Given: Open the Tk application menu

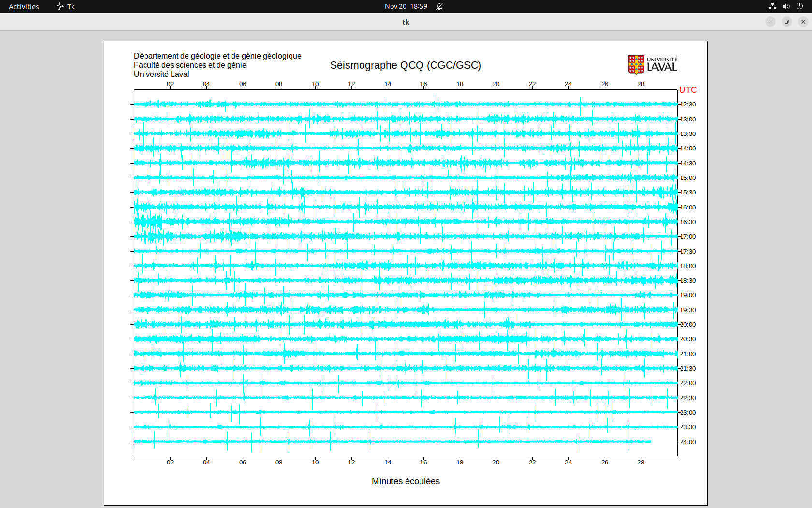Looking at the screenshot, I should 71,6.
